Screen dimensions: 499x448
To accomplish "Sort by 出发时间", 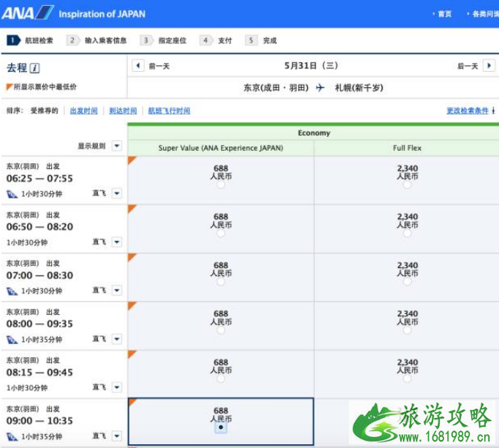I will click(x=83, y=111).
